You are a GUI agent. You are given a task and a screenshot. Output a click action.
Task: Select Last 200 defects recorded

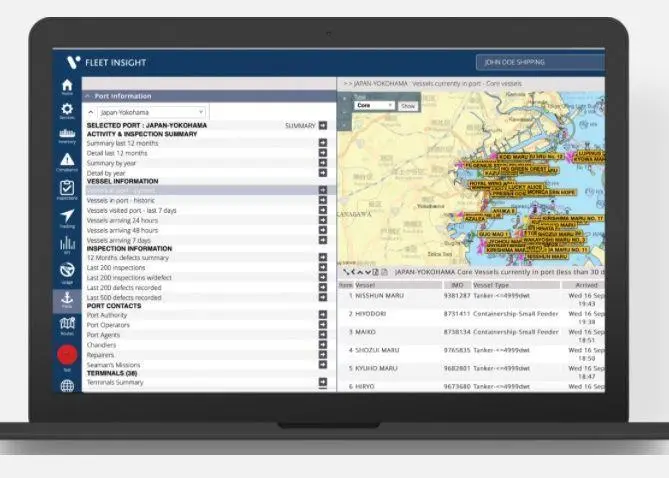[124, 288]
